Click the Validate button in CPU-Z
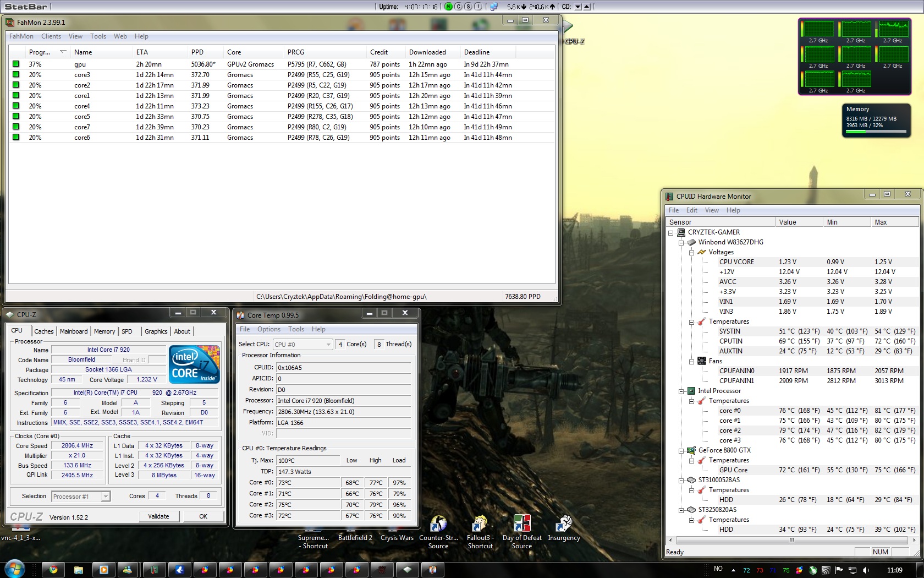Viewport: 924px width, 578px height. click(158, 516)
